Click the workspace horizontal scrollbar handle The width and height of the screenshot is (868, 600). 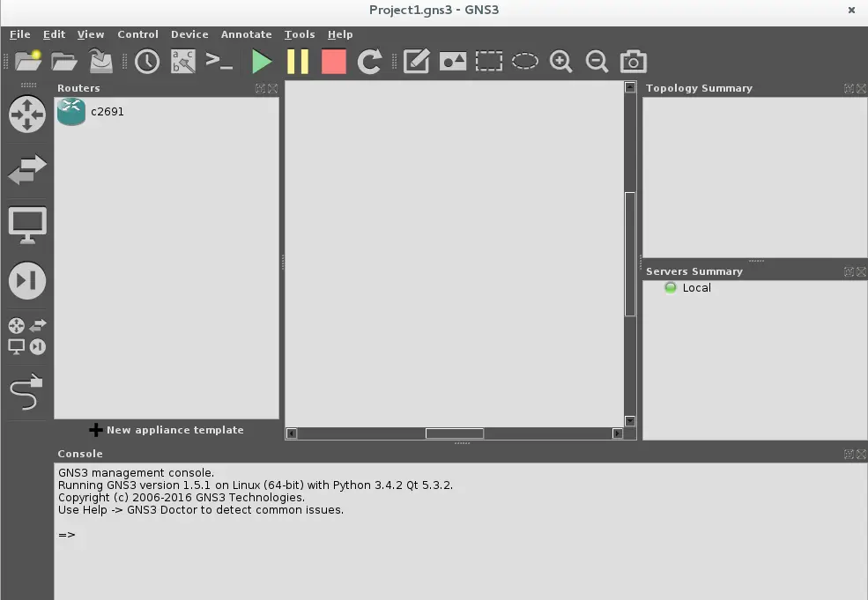[455, 433]
